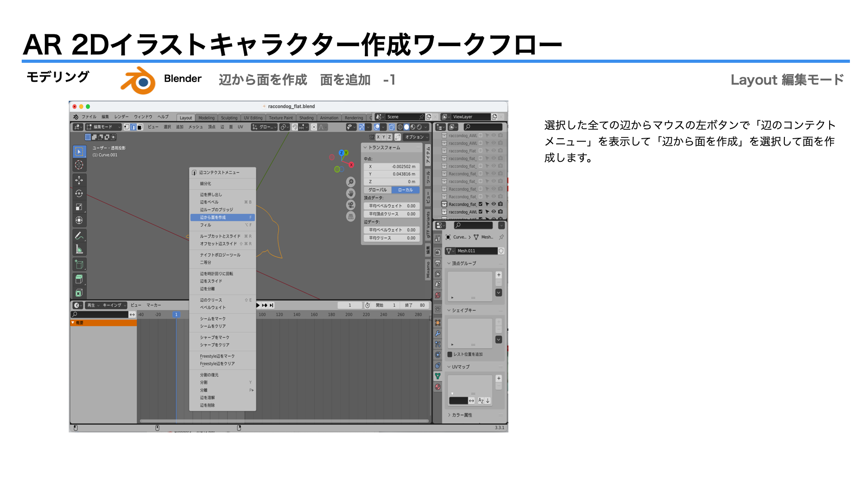Enable the レスト位置を追加 checkbox
868x488 pixels.
pyautogui.click(x=450, y=355)
